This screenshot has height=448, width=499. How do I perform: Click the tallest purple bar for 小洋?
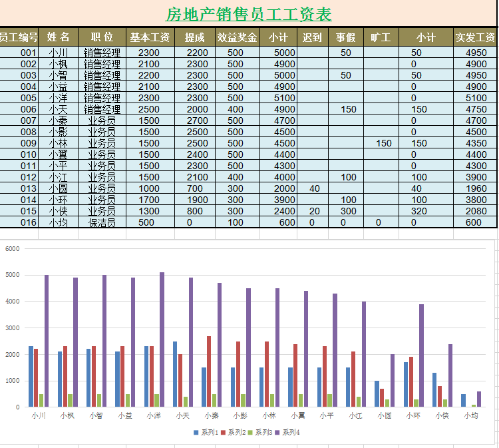162,339
